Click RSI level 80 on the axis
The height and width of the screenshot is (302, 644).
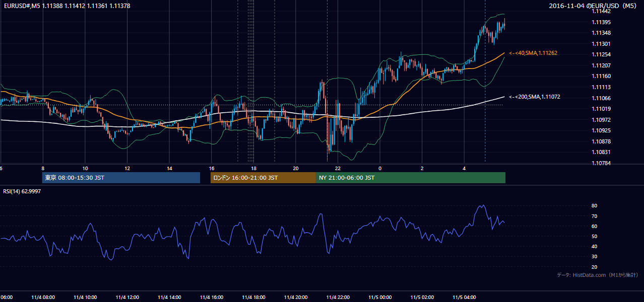click(594, 206)
